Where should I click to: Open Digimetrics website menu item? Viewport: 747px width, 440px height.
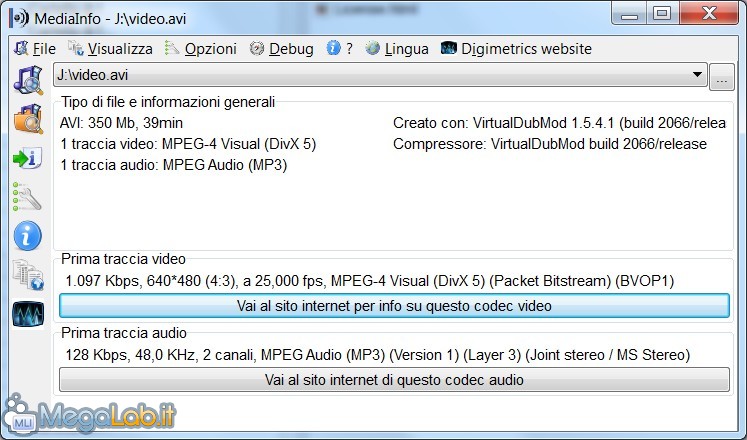(516, 49)
